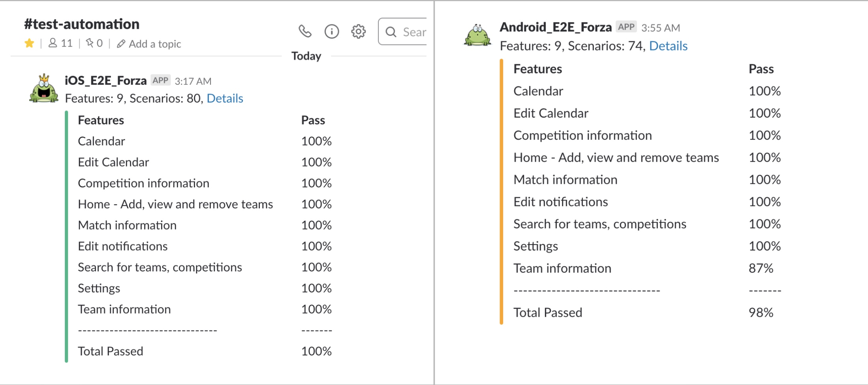Click the 3:55 AM timestamp
The height and width of the screenshot is (385, 868).
661,28
